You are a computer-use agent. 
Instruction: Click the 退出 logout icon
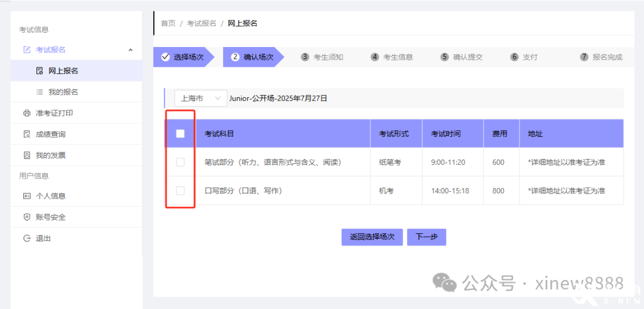[26, 238]
